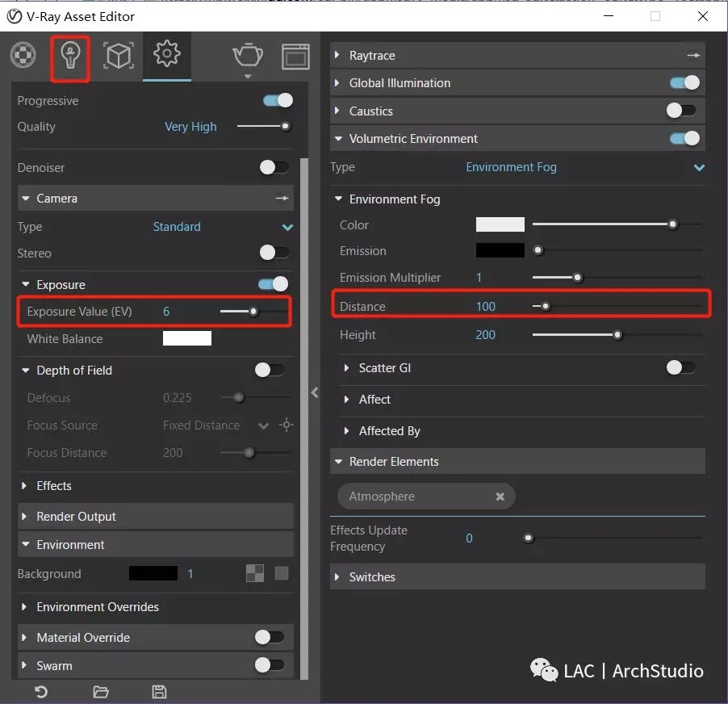Viewport: 728px width, 704px height.
Task: Expand the Render Output section
Action: click(23, 517)
